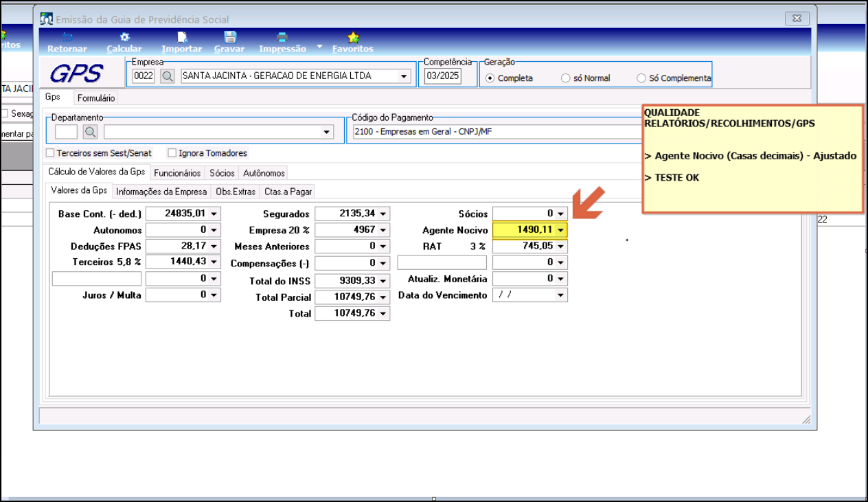This screenshot has height=502, width=868.
Task: Click the Gravar save icon
Action: [x=229, y=38]
